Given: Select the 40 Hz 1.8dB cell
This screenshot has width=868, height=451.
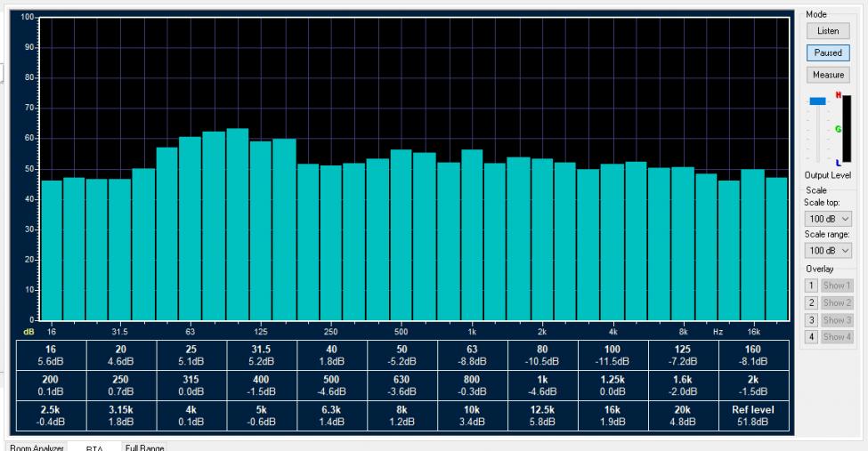Looking at the screenshot, I should pos(332,355).
